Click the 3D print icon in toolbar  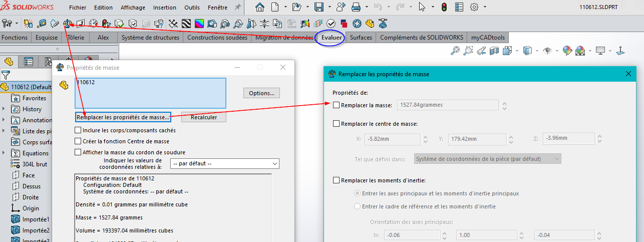383,23
